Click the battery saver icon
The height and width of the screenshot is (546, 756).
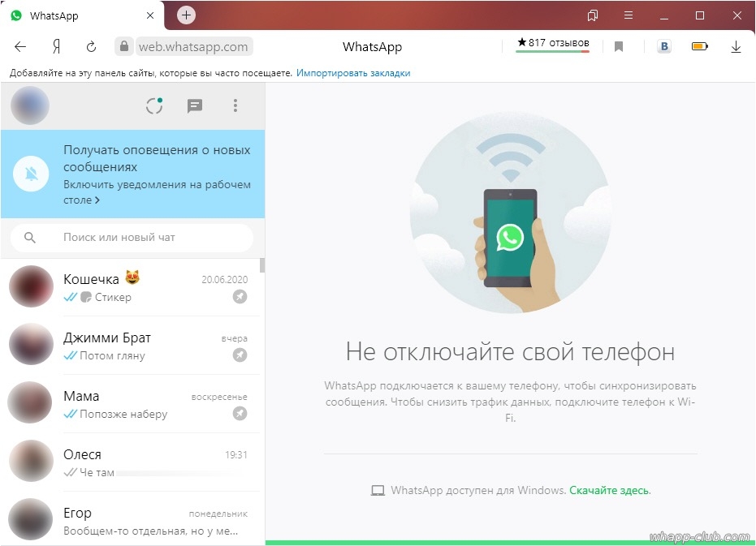[700, 46]
